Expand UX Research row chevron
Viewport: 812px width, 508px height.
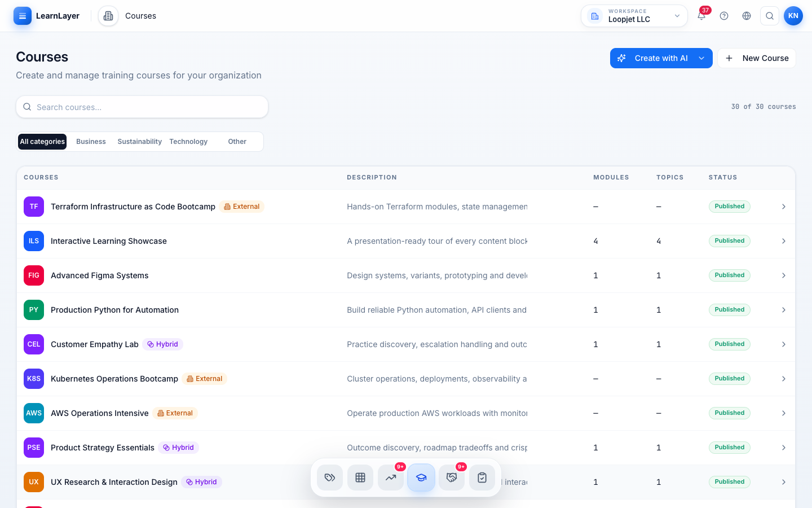[784, 482]
